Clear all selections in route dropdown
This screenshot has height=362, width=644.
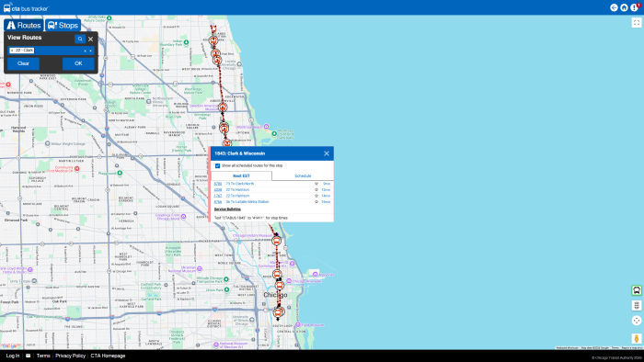point(85,51)
